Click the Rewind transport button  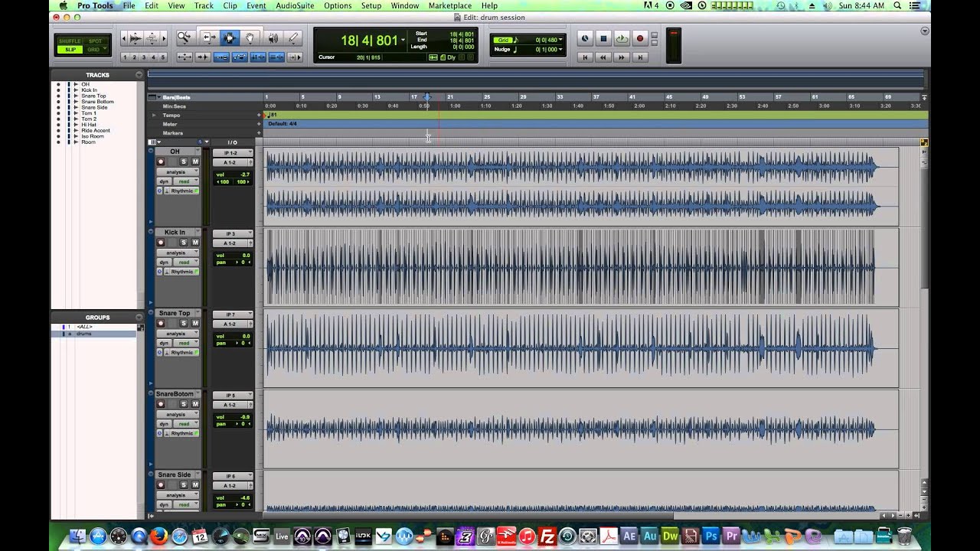(603, 57)
